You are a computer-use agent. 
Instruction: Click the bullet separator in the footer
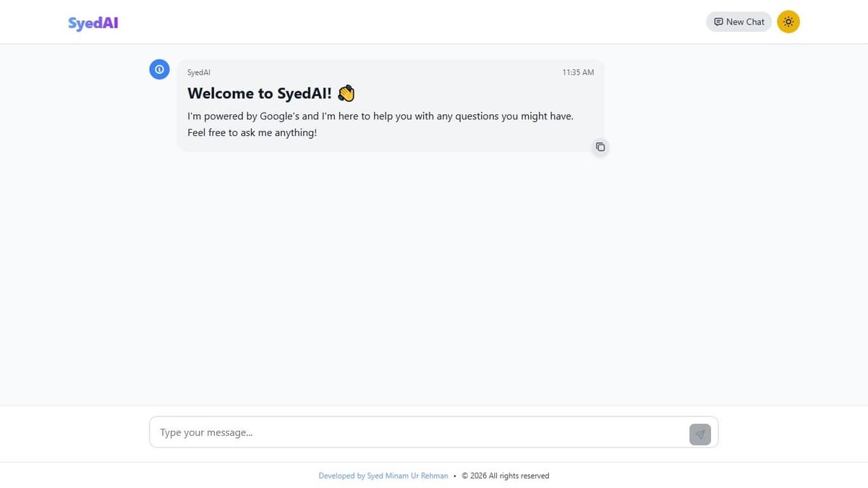point(454,476)
